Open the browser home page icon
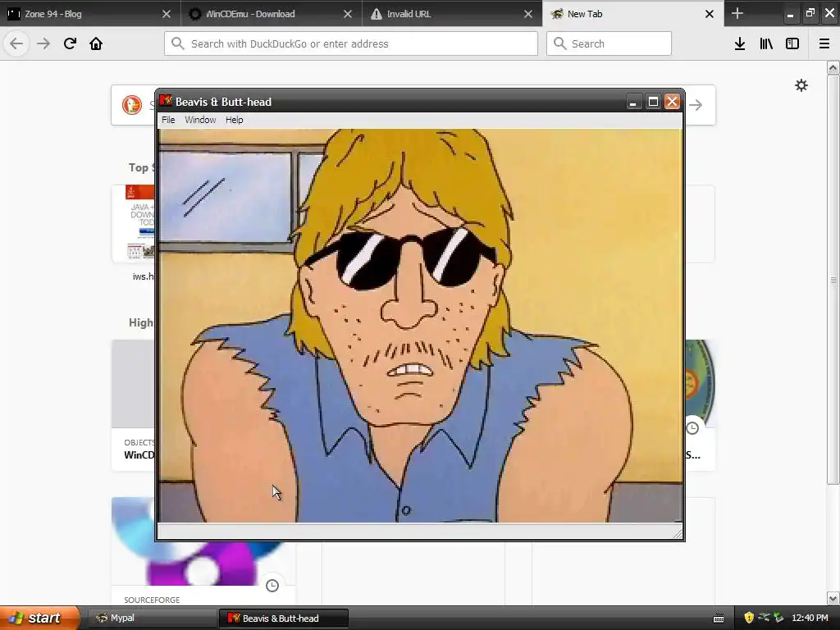Image resolution: width=840 pixels, height=630 pixels. pyautogui.click(x=96, y=43)
